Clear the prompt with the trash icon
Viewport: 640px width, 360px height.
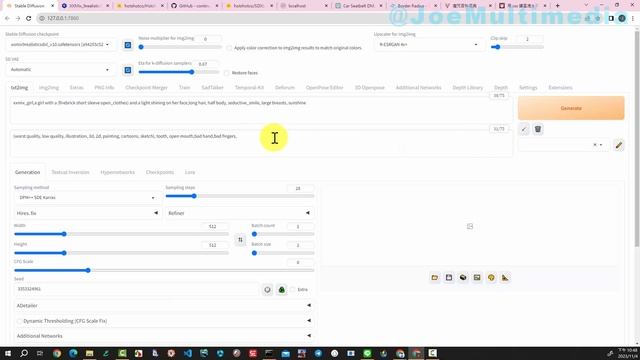click(538, 129)
